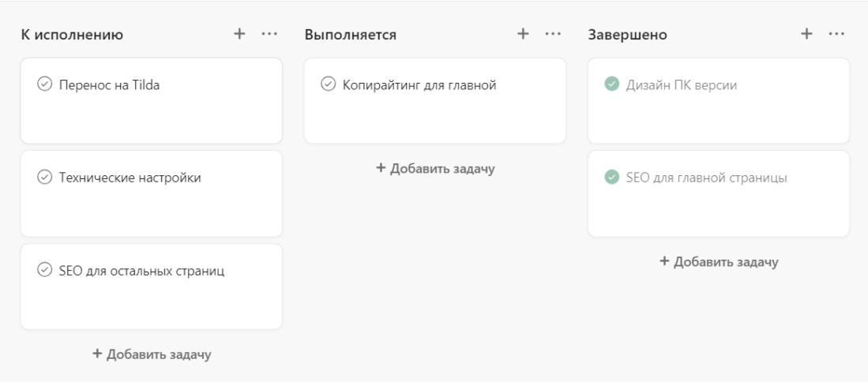The width and height of the screenshot is (868, 382).
Task: Click Добавить задачу under К исполнению
Action: [x=152, y=354]
